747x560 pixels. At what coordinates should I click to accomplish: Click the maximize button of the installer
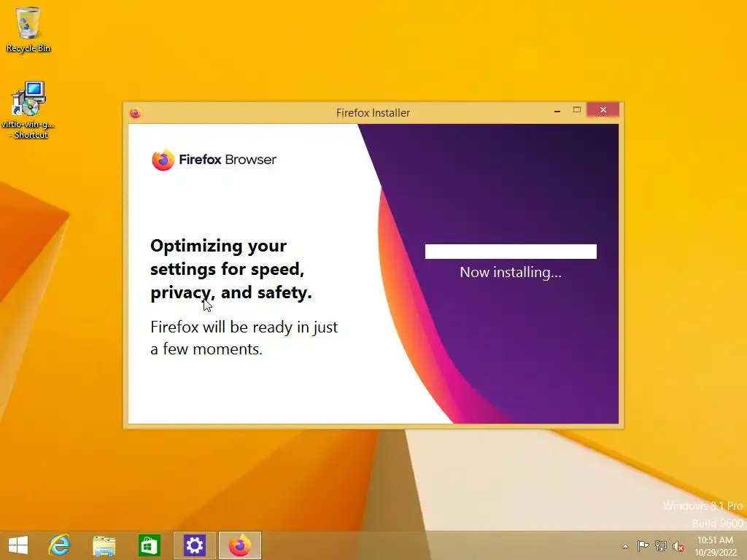577,110
